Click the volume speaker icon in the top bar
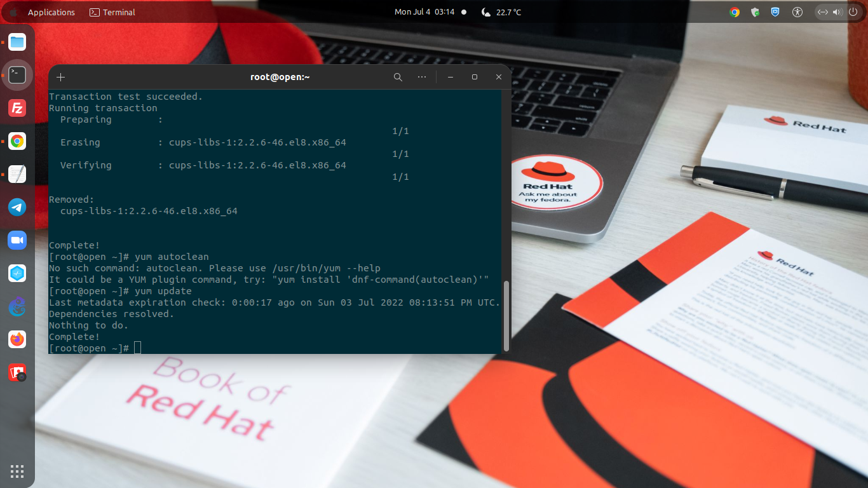Image resolution: width=868 pixels, height=488 pixels. click(837, 12)
